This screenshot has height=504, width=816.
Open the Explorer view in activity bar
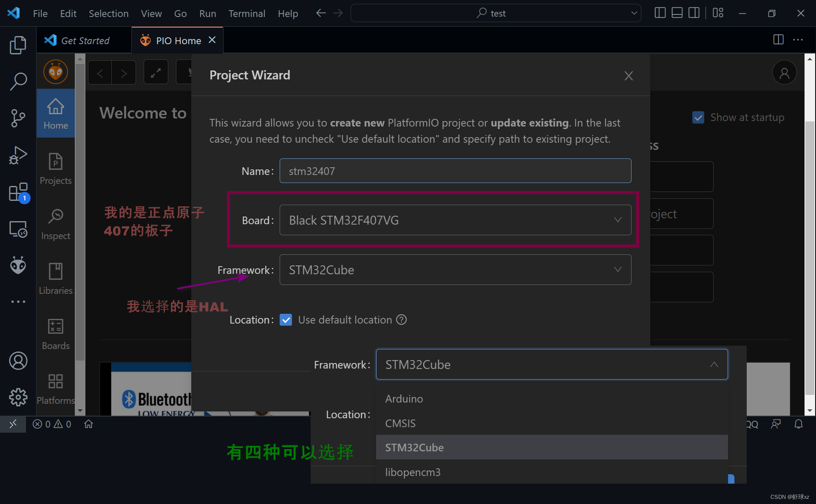pyautogui.click(x=18, y=45)
